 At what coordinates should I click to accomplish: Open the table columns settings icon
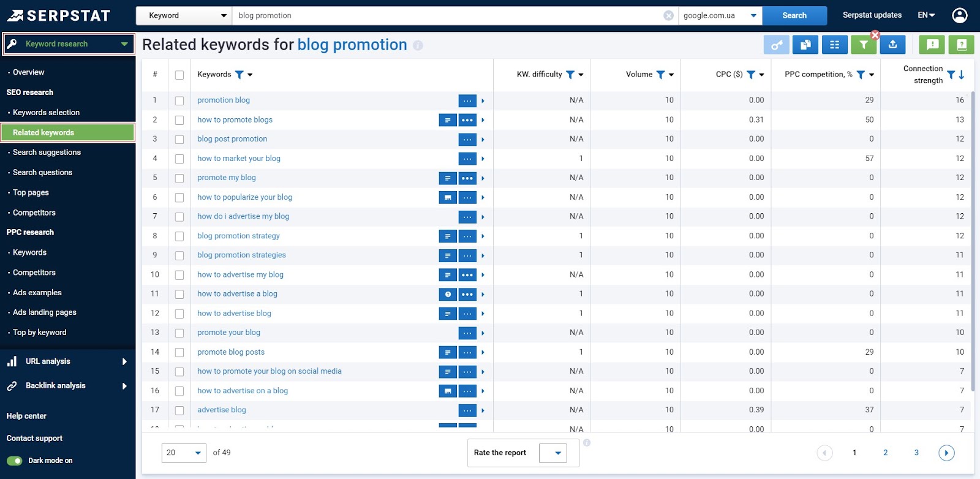coord(834,45)
